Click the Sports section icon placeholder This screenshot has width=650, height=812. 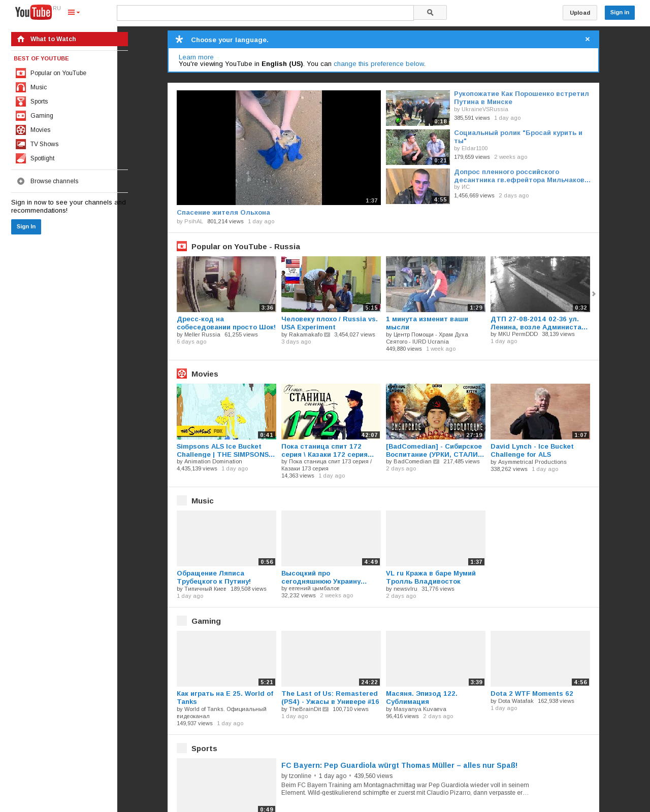[182, 748]
